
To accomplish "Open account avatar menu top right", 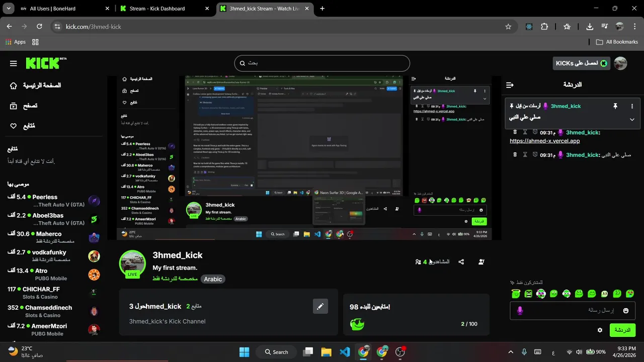I will point(621,63).
